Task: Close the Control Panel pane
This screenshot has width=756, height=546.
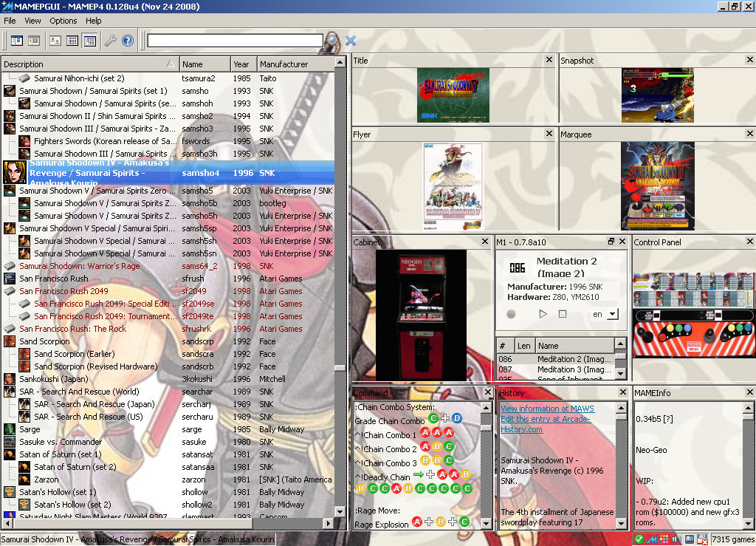Action: coord(750,242)
